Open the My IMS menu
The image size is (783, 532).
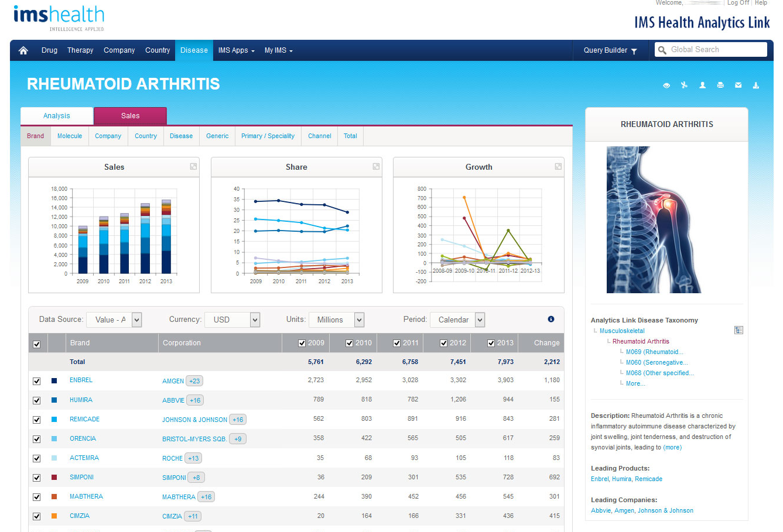point(278,50)
